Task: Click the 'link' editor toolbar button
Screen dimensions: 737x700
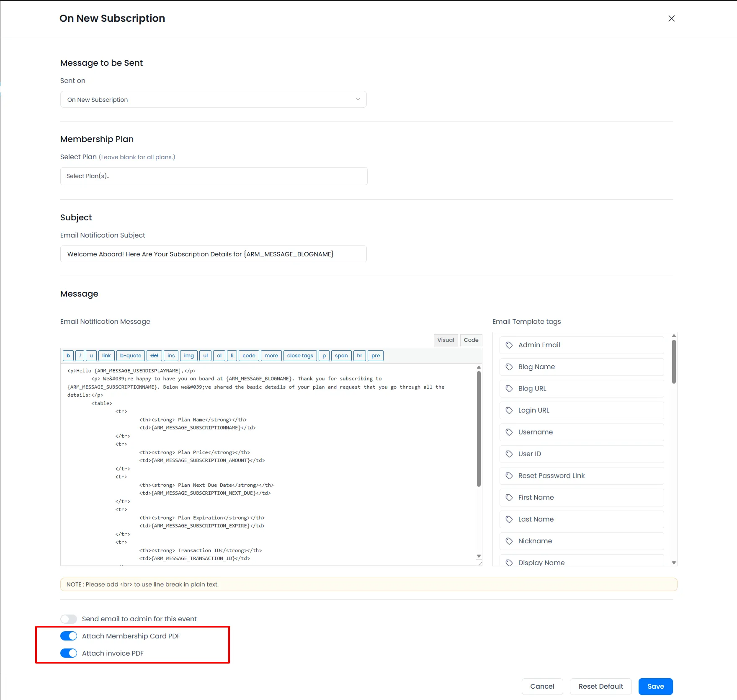Action: [x=106, y=356]
